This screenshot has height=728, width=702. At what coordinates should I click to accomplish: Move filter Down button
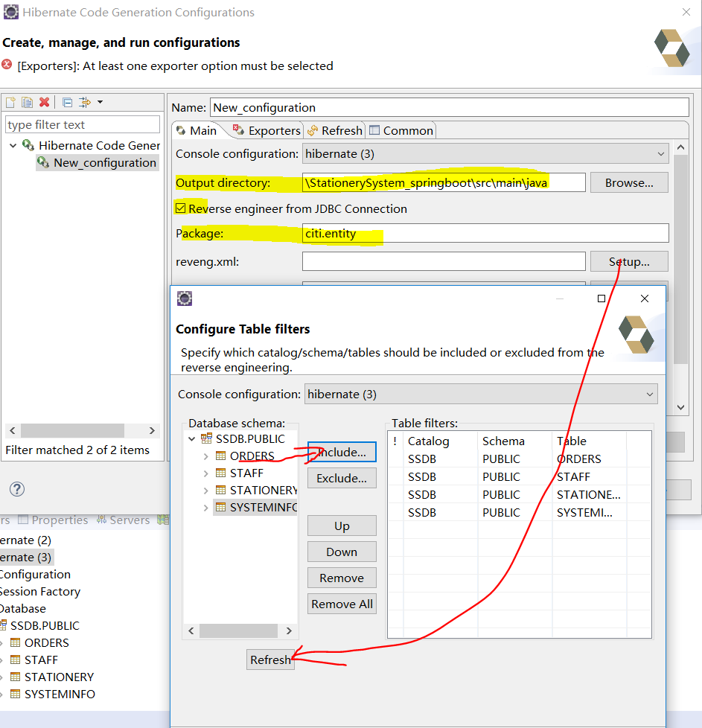(342, 552)
